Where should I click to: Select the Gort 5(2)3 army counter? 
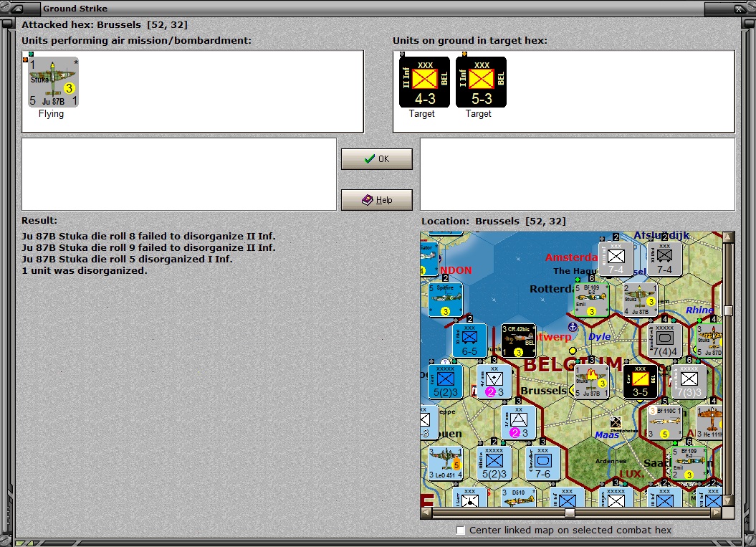pyautogui.click(x=445, y=381)
